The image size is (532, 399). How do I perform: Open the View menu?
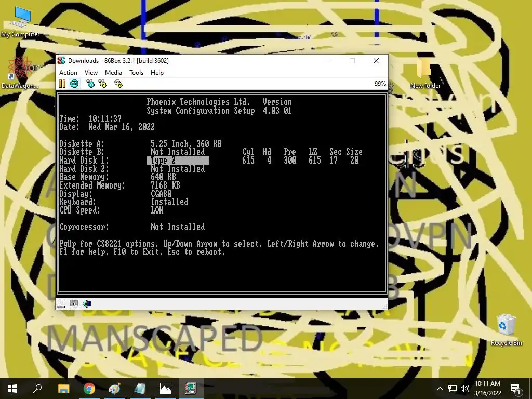pos(91,73)
